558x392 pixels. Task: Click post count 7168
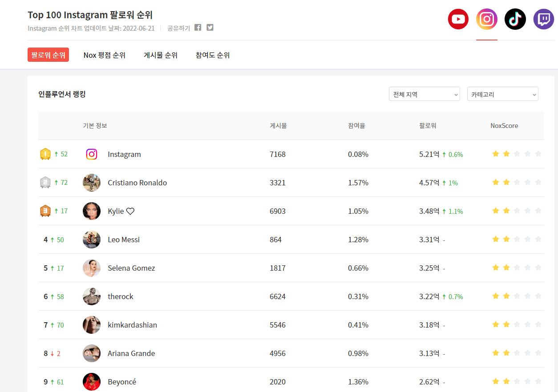point(278,154)
